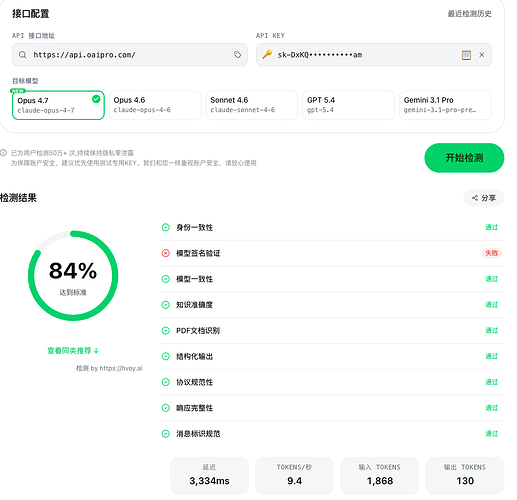Click the 开始检测 button

point(464,158)
